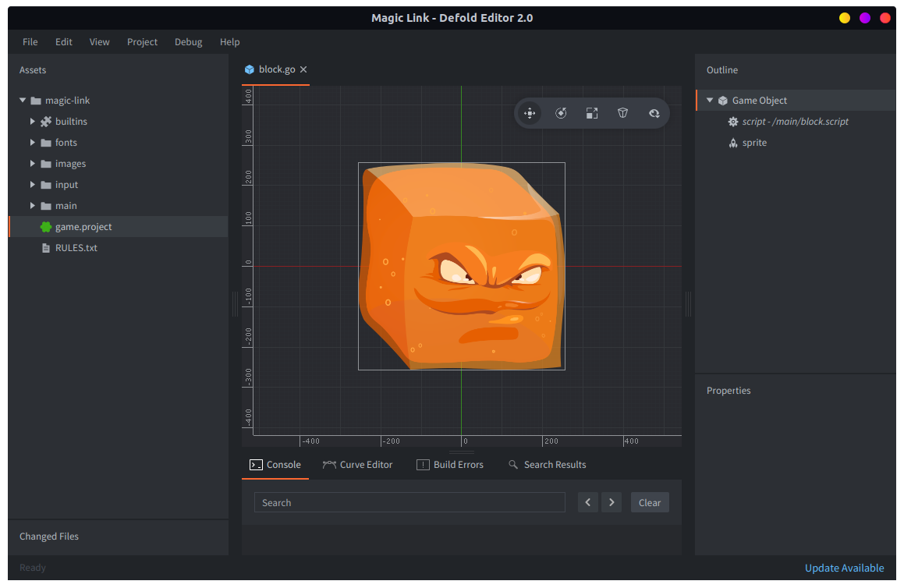
Task: Switch to the Curve Editor tab
Action: [357, 465]
